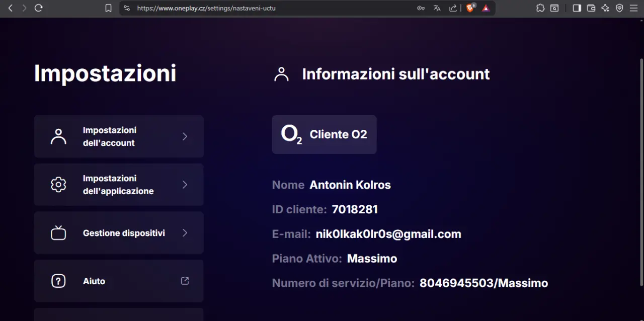Click the question mark icon beside Aiuto
Image resolution: width=644 pixels, height=321 pixels.
tap(58, 281)
